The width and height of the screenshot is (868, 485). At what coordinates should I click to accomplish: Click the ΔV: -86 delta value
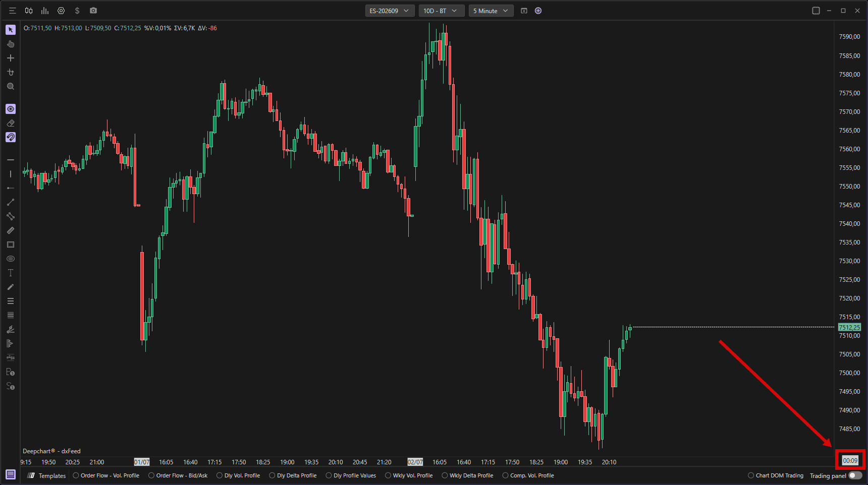(x=207, y=28)
